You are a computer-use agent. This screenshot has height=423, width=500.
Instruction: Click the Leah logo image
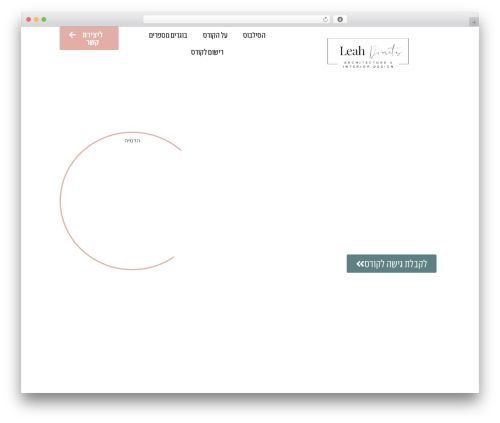point(368,53)
